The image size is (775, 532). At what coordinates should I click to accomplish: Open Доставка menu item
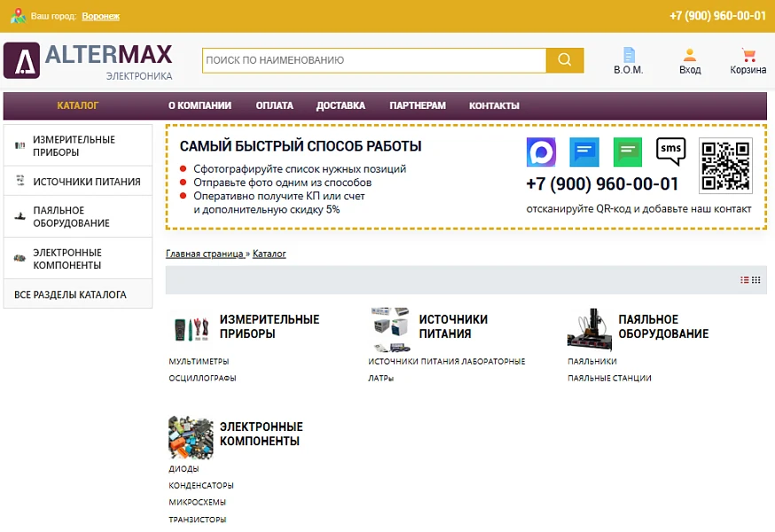tap(341, 106)
